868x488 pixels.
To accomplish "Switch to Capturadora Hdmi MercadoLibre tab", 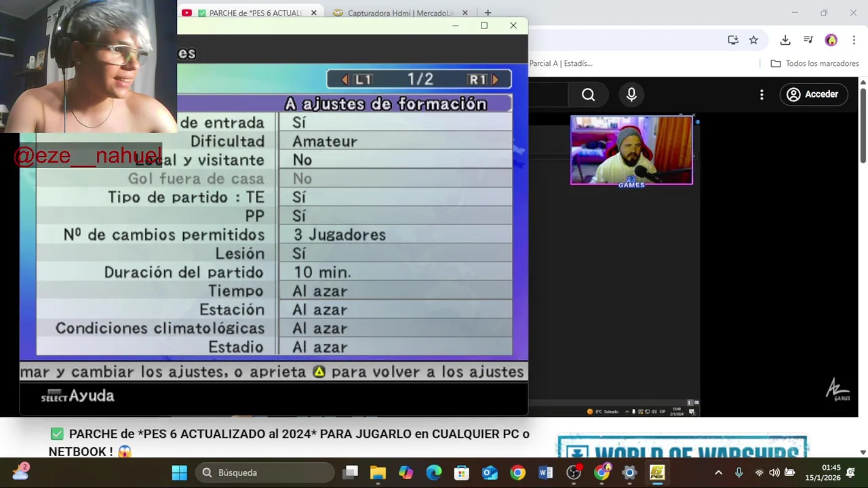I will [x=400, y=13].
